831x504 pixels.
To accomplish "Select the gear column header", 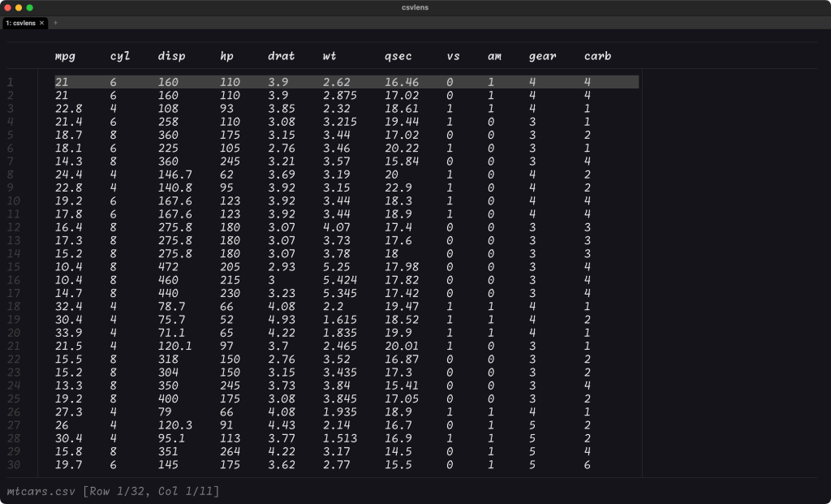I will pos(542,57).
